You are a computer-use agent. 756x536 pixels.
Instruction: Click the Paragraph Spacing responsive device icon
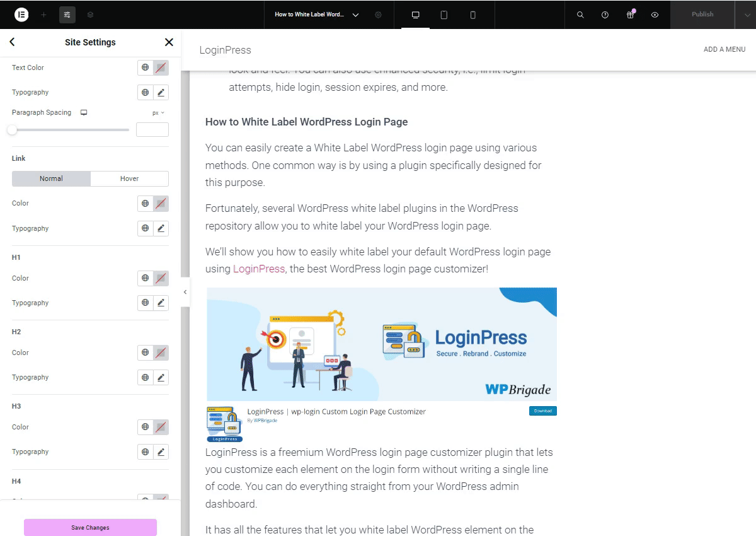tap(84, 113)
